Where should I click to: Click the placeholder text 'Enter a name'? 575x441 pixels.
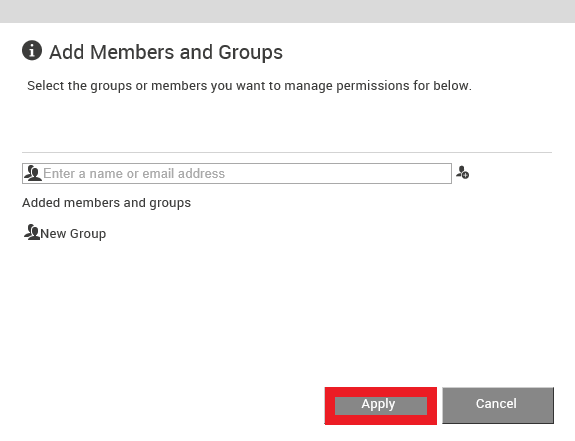[x=84, y=173]
